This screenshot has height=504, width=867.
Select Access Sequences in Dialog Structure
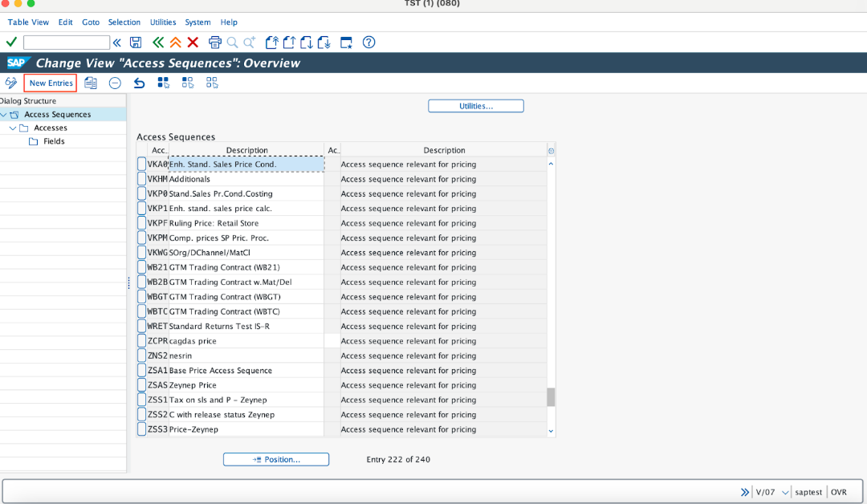pyautogui.click(x=57, y=115)
